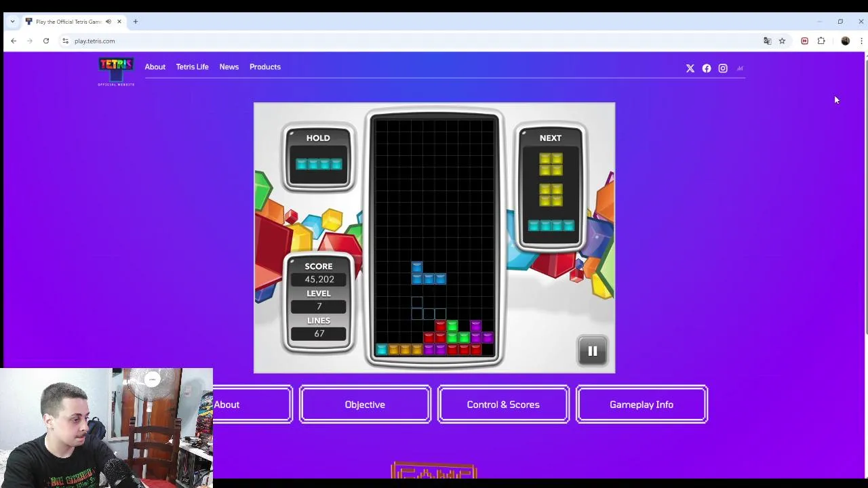Click the Gameplay Info button

642,405
